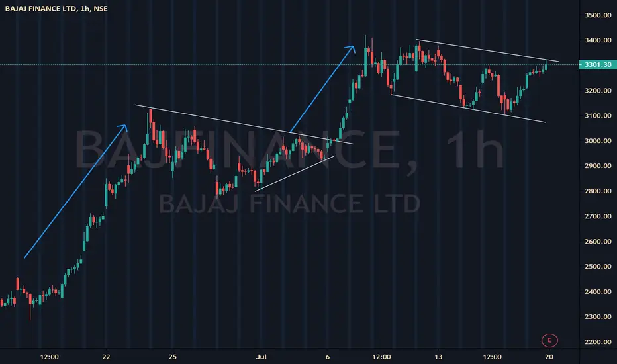Image resolution: width=617 pixels, height=364 pixels.
Task: Click the 22 date label on time axis
Action: pos(106,357)
